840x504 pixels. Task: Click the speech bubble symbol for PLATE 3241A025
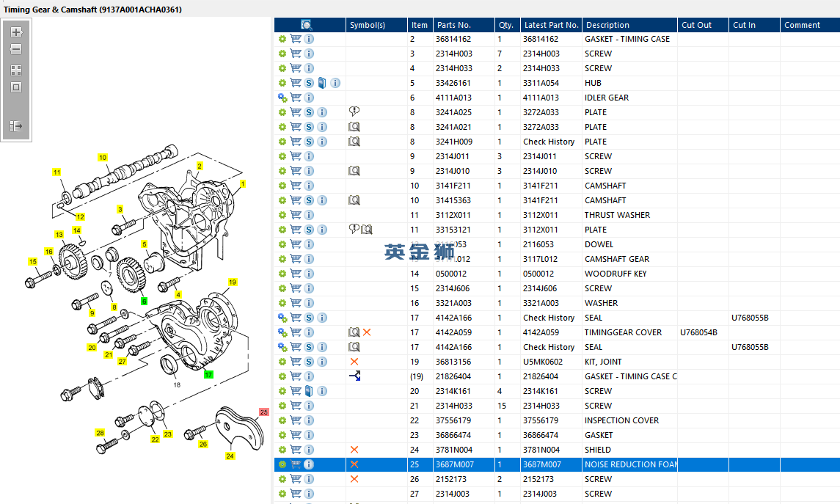354,112
